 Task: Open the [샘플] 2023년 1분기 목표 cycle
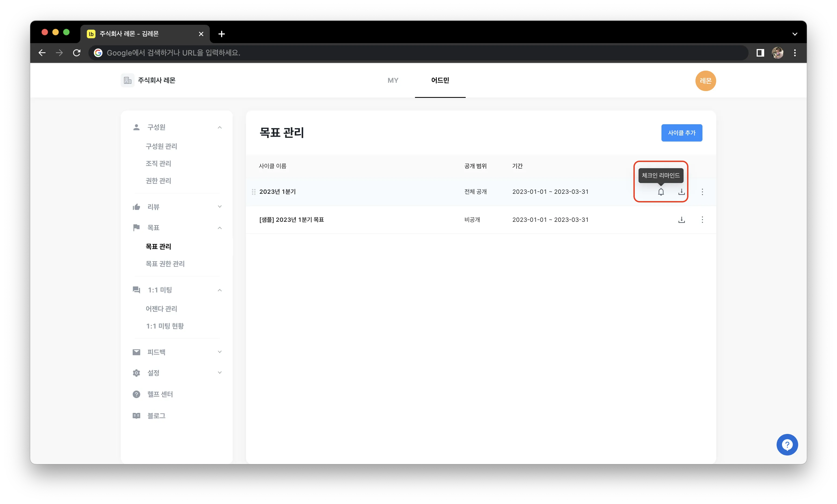click(291, 220)
